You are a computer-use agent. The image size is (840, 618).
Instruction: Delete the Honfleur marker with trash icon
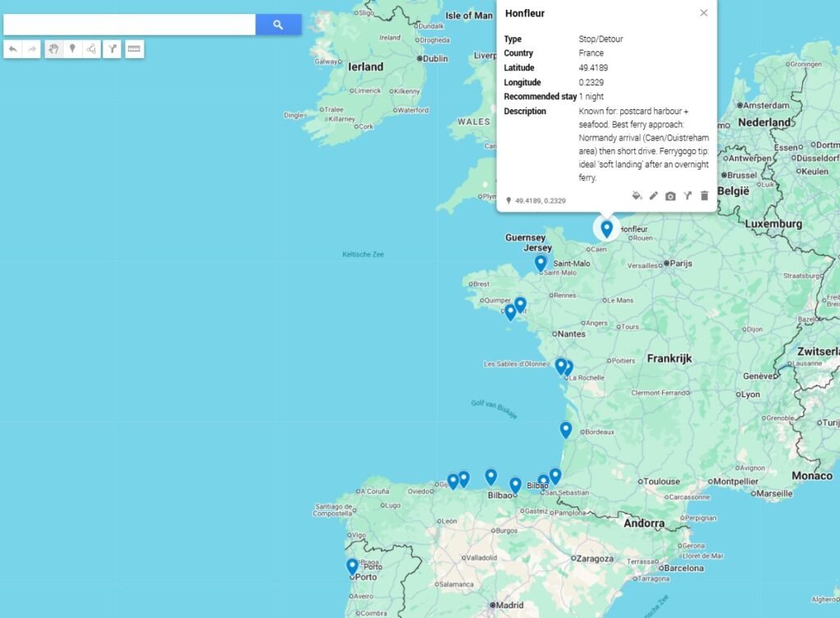click(704, 196)
